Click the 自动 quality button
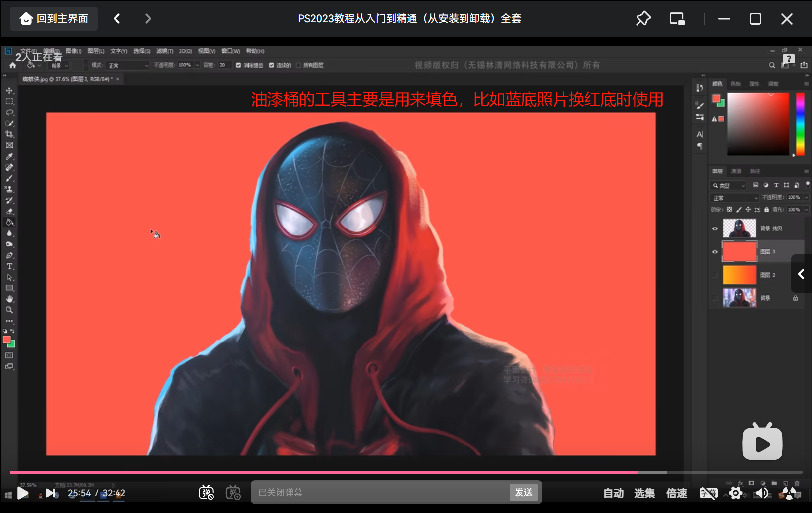 point(614,493)
